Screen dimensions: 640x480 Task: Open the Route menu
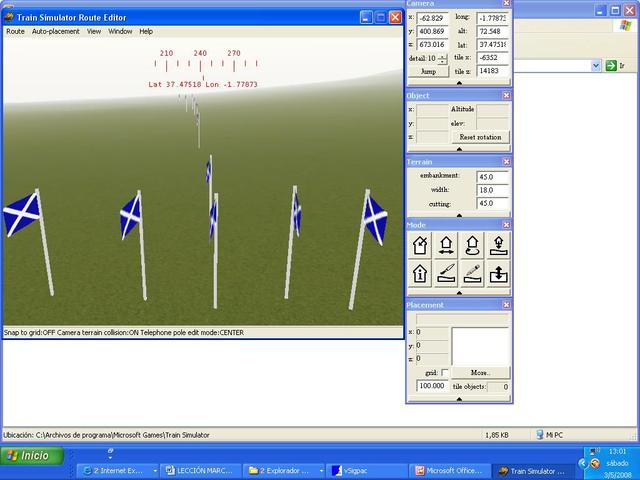(x=15, y=31)
